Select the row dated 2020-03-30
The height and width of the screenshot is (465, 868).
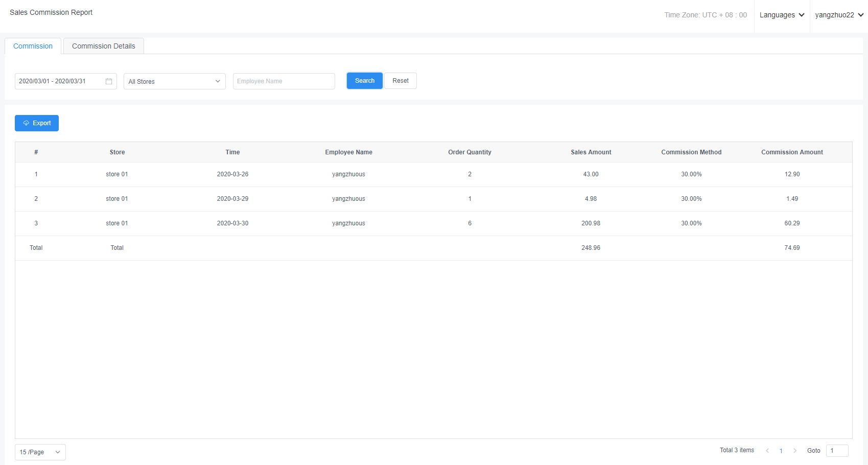click(x=232, y=223)
